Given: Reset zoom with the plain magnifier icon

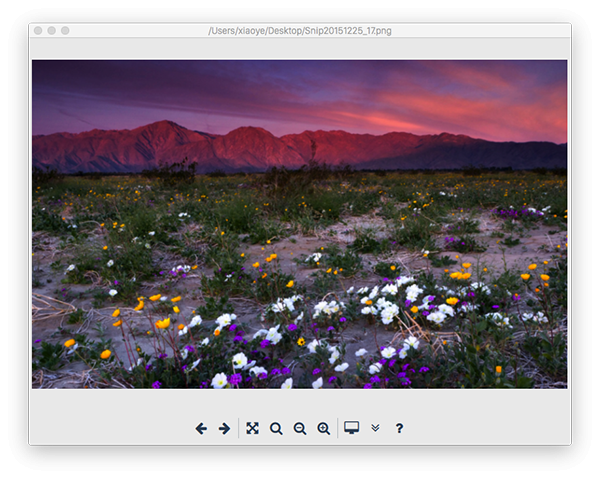Looking at the screenshot, I should coord(276,428).
